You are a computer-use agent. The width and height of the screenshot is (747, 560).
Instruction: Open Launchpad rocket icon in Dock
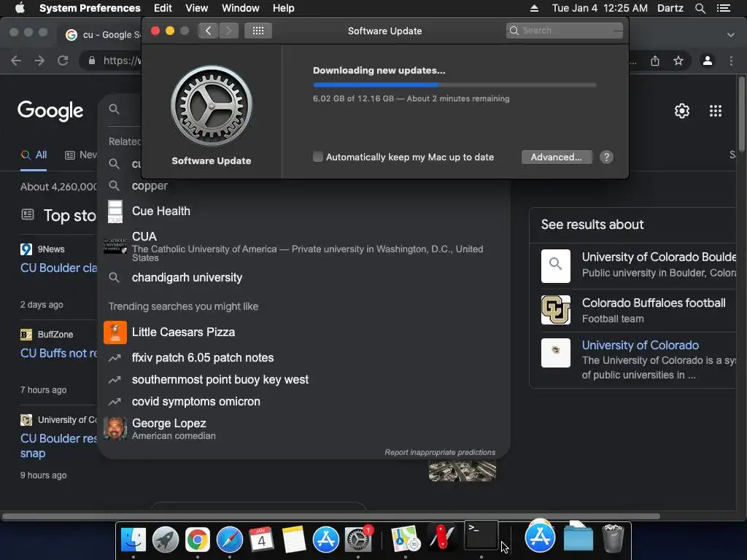[x=166, y=540]
